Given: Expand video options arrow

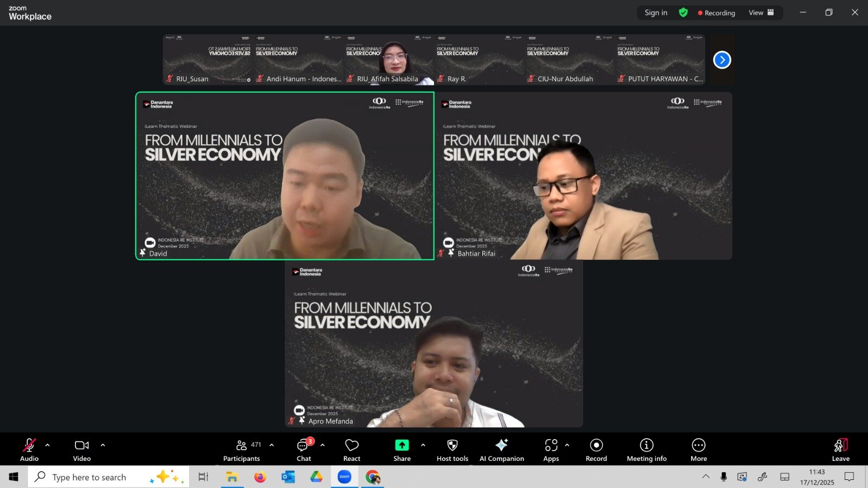Looking at the screenshot, I should pos(103,445).
